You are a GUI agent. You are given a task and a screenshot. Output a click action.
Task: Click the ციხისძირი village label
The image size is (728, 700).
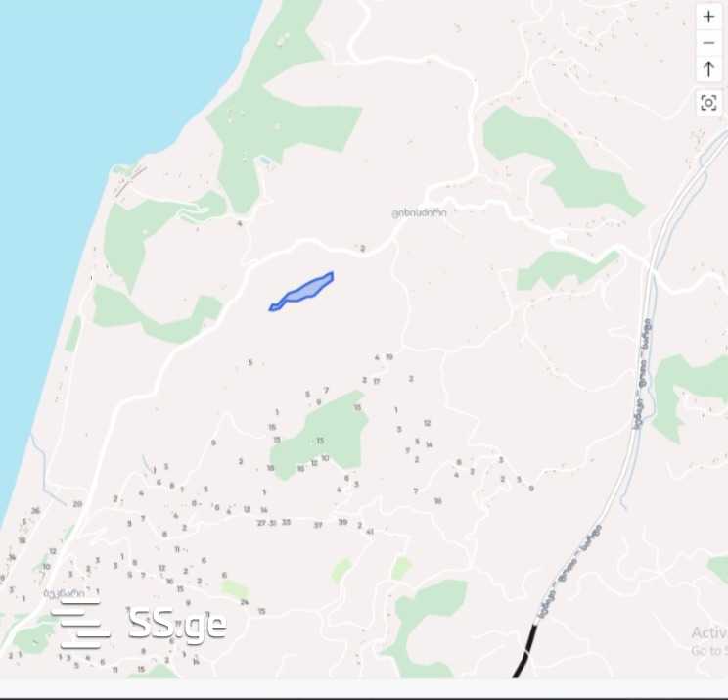click(419, 212)
